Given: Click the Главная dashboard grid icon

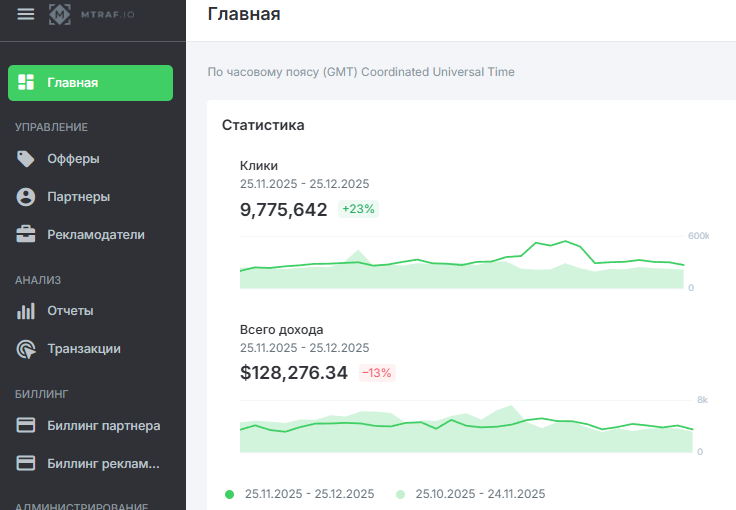Looking at the screenshot, I should tap(27, 83).
